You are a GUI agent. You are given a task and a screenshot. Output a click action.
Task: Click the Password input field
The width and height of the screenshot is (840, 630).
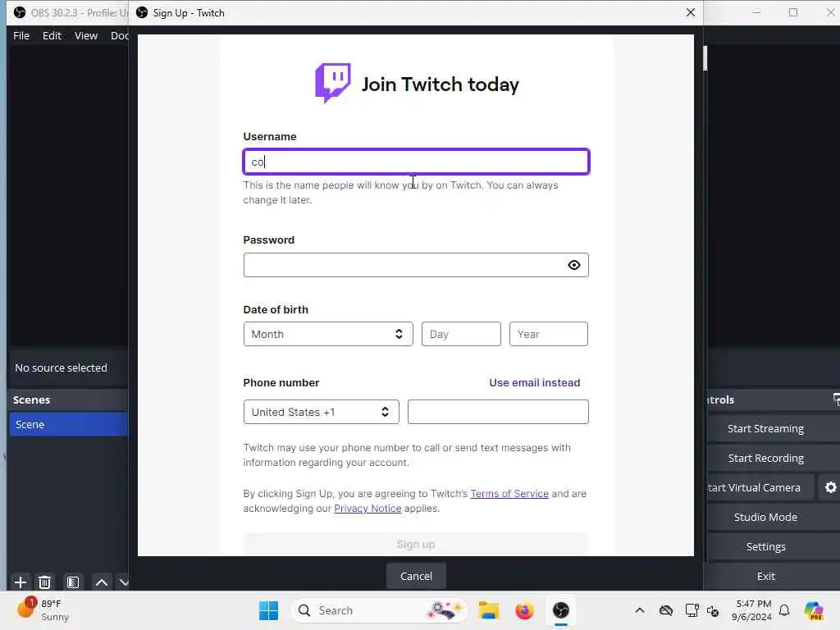coord(416,265)
